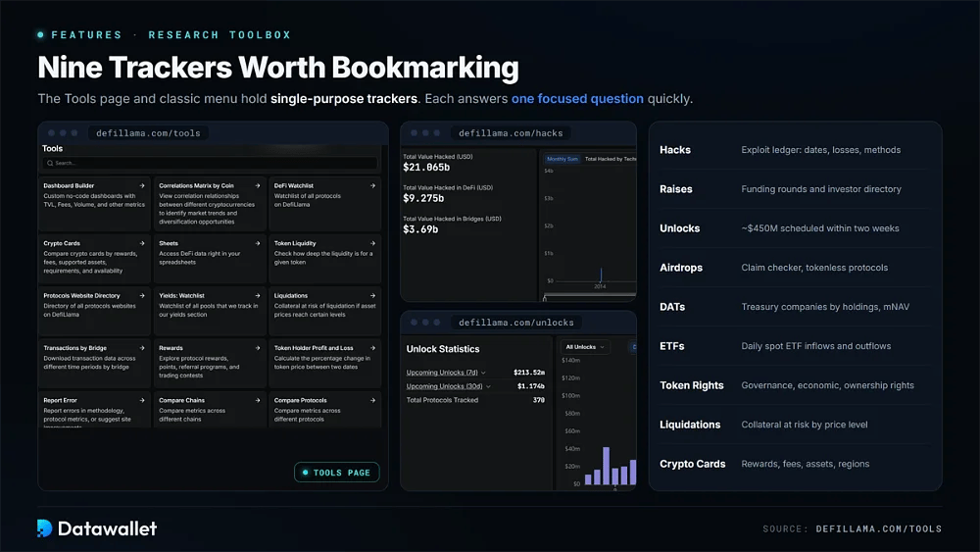
Task: Click the $3.69b hacked in Bridges figure
Action: click(420, 229)
